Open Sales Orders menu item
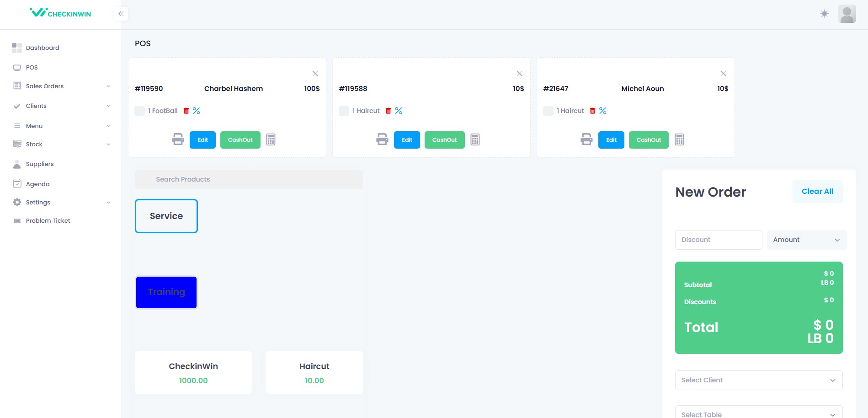Image resolution: width=868 pixels, height=418 pixels. click(x=45, y=86)
